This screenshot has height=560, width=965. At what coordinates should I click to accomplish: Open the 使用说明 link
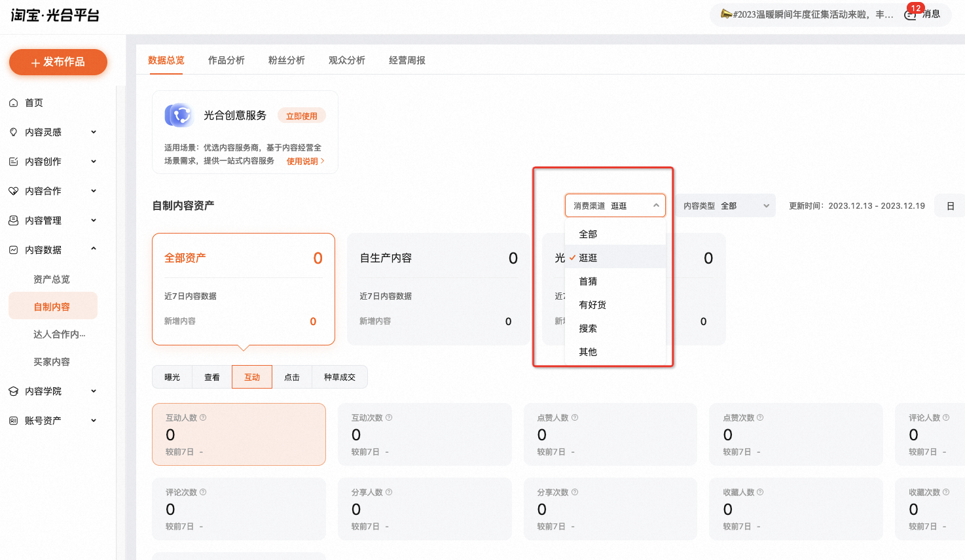pos(305,161)
